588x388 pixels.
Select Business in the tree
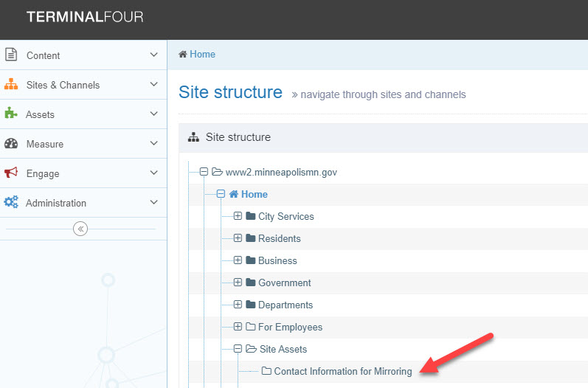(x=277, y=260)
